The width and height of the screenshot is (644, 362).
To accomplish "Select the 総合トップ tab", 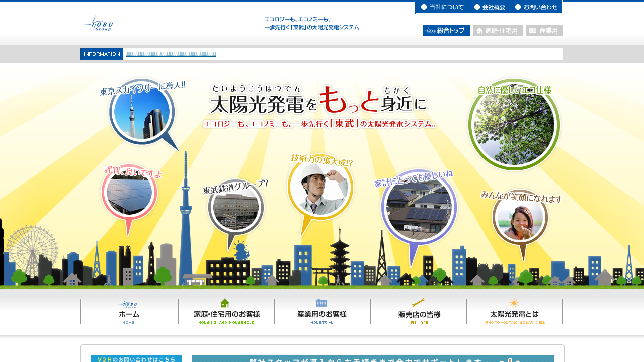I will pos(446,31).
